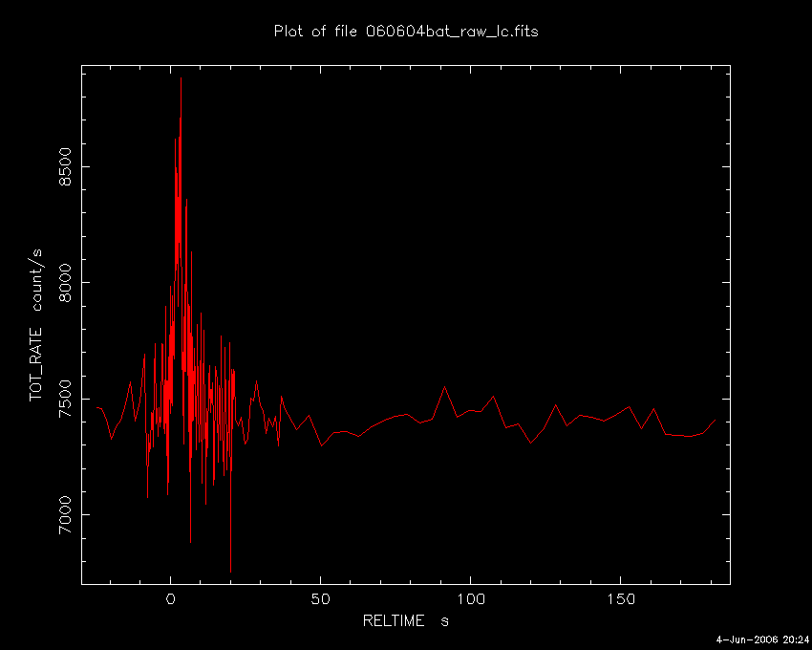Viewport: 812px width, 650px height.
Task: Click the y-axis tick label '8000'
Action: [65, 283]
